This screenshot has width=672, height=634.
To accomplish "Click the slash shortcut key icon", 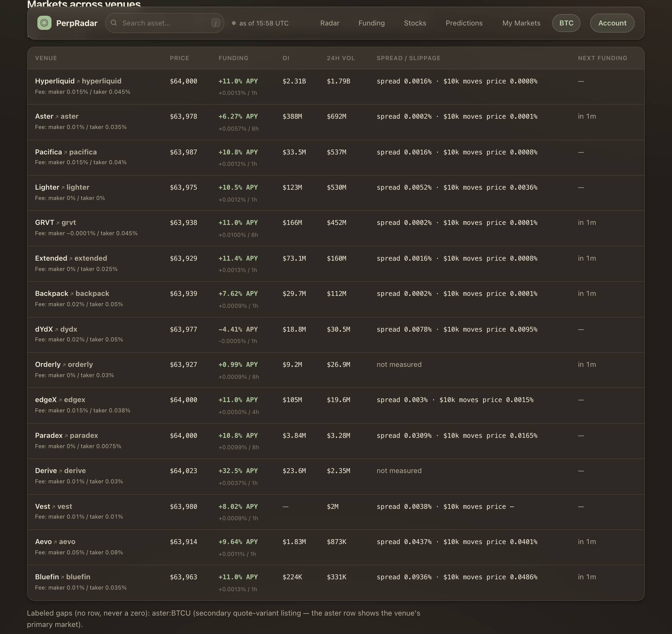I will click(x=215, y=23).
